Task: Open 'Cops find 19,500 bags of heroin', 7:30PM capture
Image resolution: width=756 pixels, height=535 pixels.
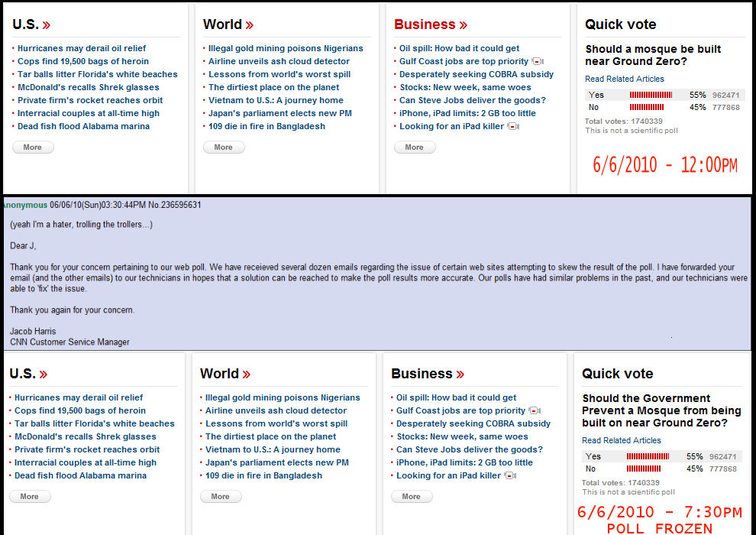Action: (x=80, y=410)
